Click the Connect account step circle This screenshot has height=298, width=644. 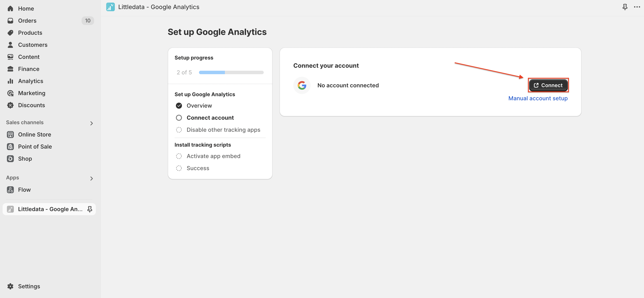(x=179, y=118)
